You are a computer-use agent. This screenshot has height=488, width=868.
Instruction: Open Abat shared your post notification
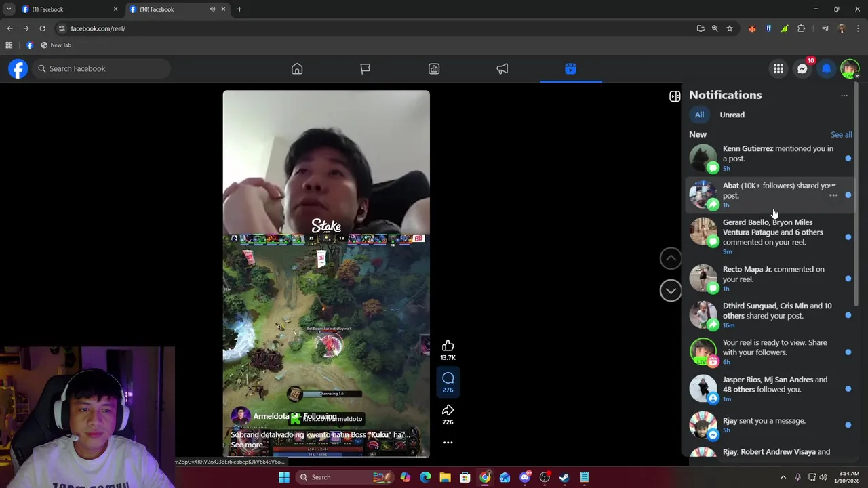[x=771, y=195]
